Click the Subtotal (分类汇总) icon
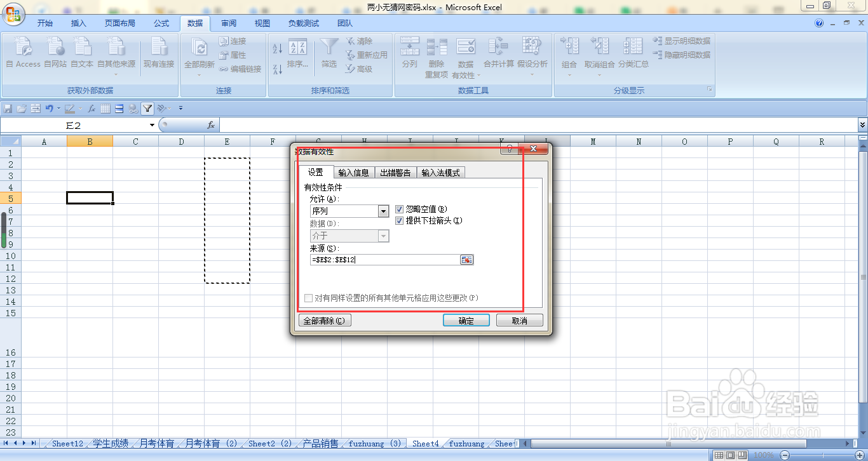The height and width of the screenshot is (461, 868). pyautogui.click(x=633, y=46)
